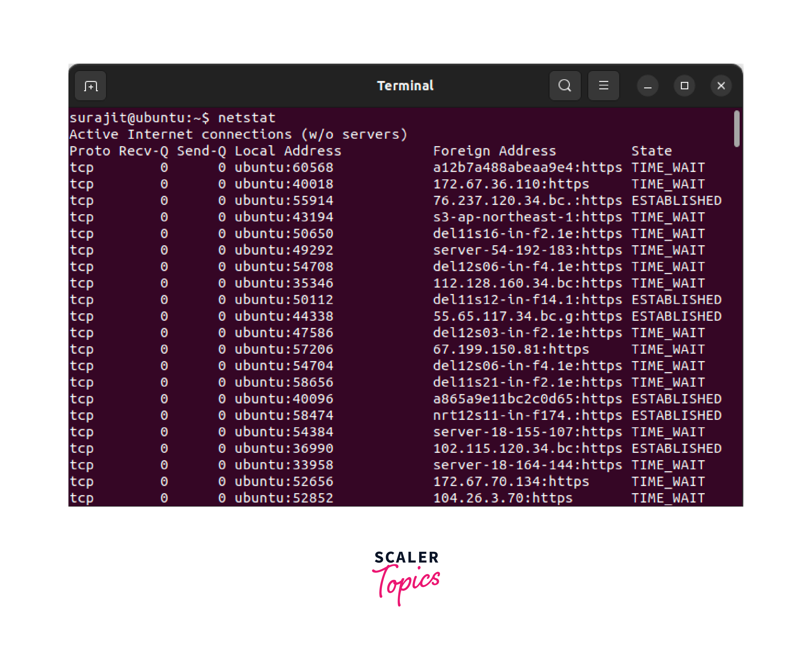Click the State column header
The height and width of the screenshot is (652, 812).
tap(652, 151)
